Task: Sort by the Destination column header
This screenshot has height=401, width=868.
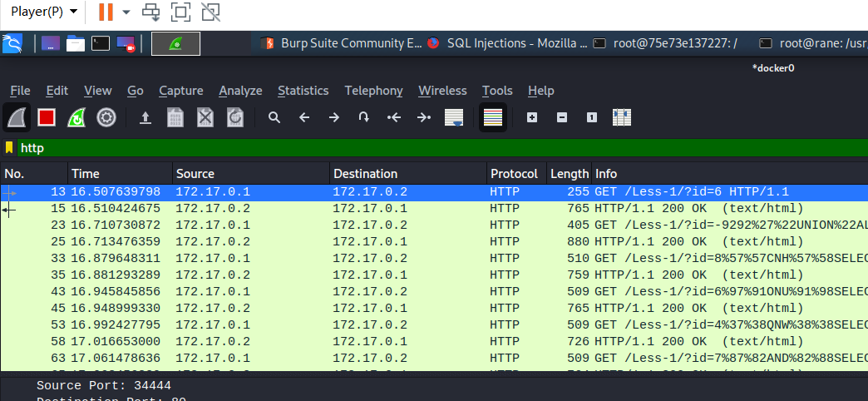Action: click(408, 174)
